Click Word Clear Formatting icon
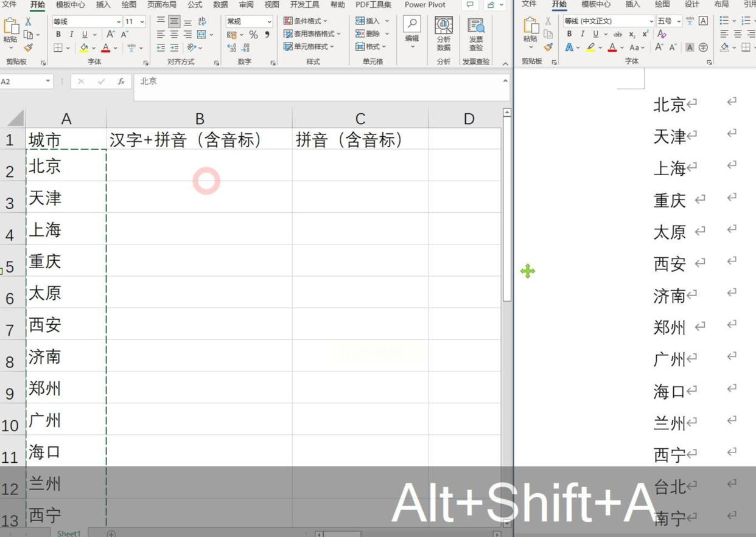Screen dimensions: 756x537 (662, 34)
